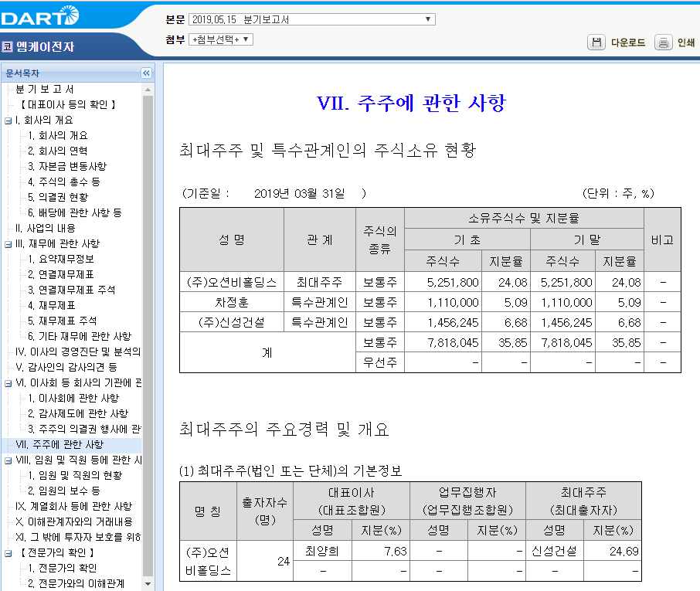The image size is (700, 591).
Task: Collapse the 문서목차 panel with double-arrow icon
Action: point(147,73)
